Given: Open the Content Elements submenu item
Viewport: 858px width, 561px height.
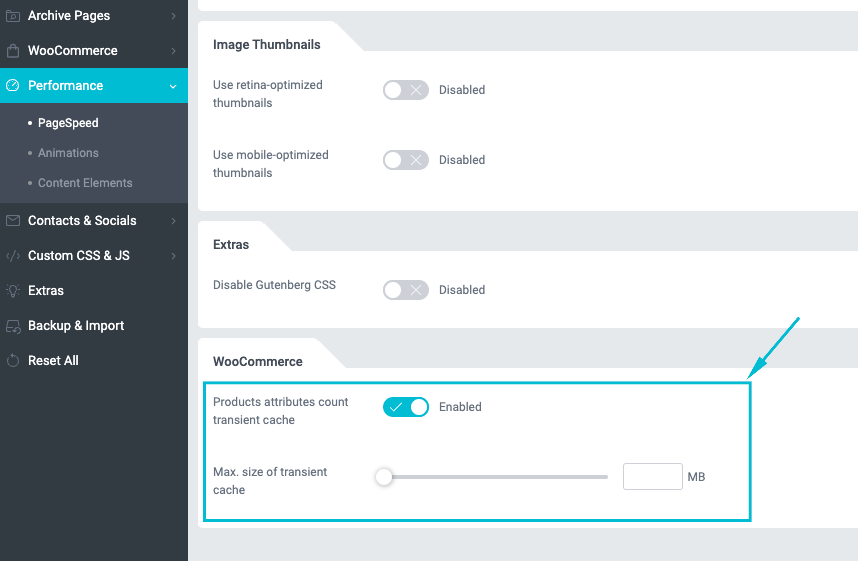Looking at the screenshot, I should pyautogui.click(x=85, y=183).
